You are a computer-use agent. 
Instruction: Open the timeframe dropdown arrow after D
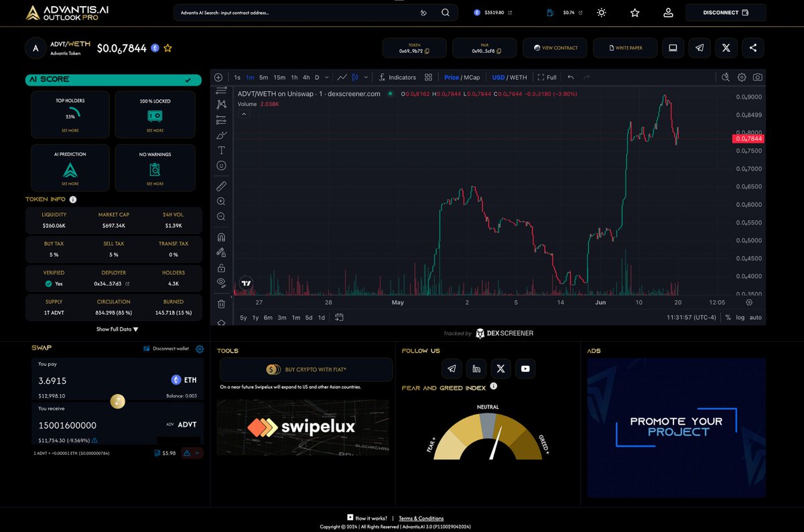[x=328, y=77]
